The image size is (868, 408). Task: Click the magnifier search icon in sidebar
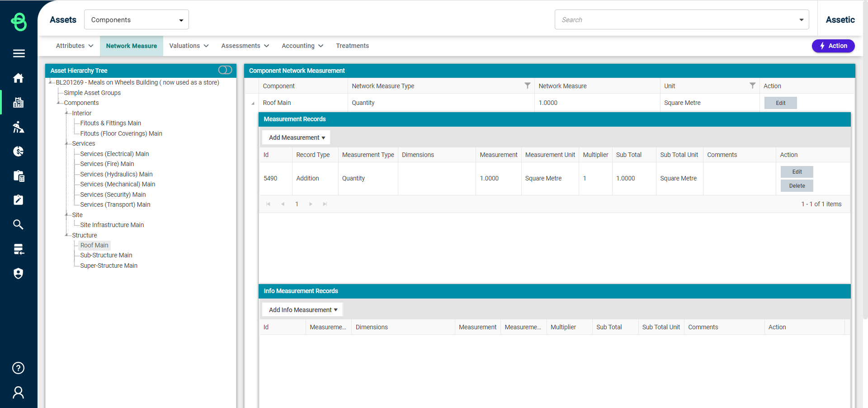tap(19, 224)
